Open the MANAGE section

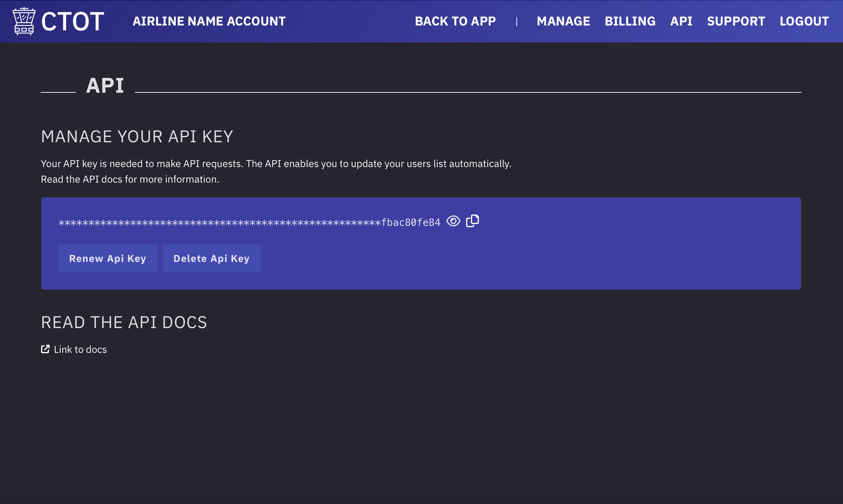click(563, 21)
